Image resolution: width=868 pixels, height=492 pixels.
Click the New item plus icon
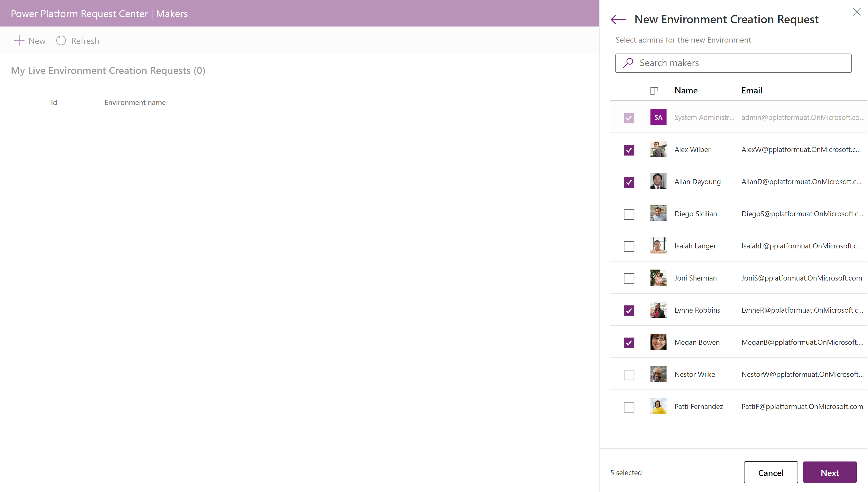click(18, 40)
